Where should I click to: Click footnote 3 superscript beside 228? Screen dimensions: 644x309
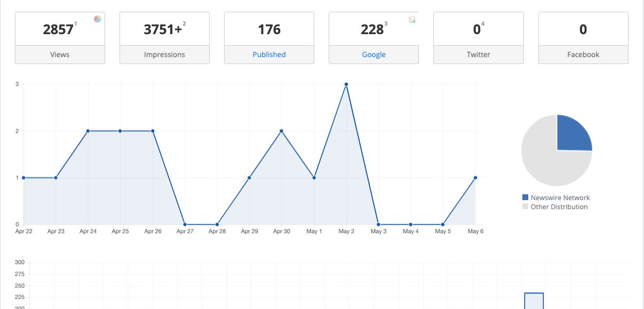[x=386, y=23]
